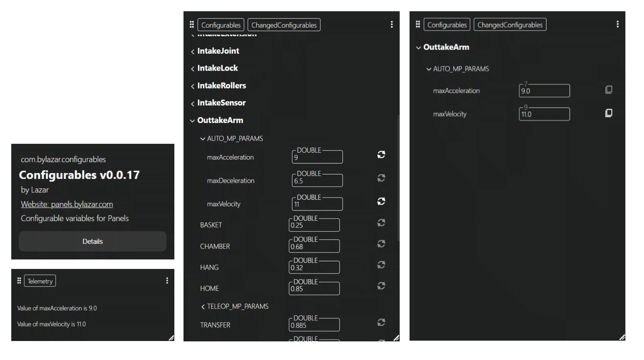The width and height of the screenshot is (644, 360).
Task: Open the three-dot menu of the middle Configurables panel
Action: 392,25
